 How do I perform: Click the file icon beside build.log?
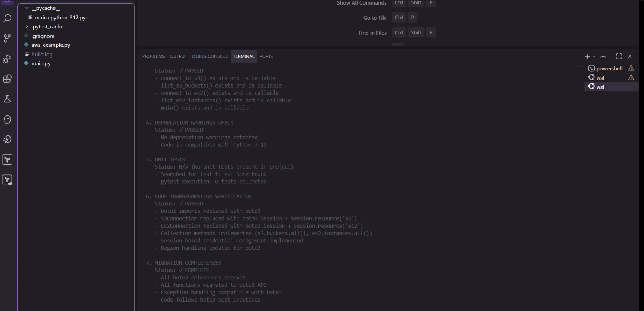(27, 54)
